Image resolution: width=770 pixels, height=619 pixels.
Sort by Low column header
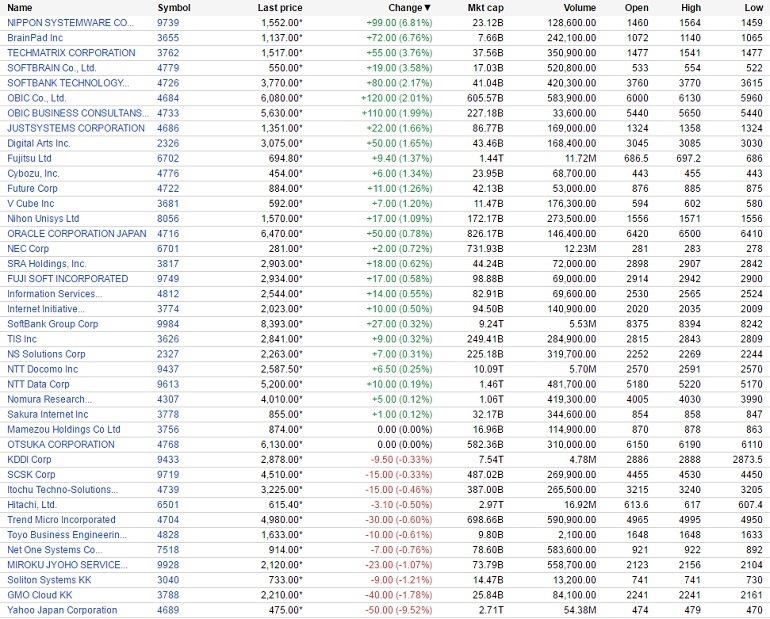(753, 8)
